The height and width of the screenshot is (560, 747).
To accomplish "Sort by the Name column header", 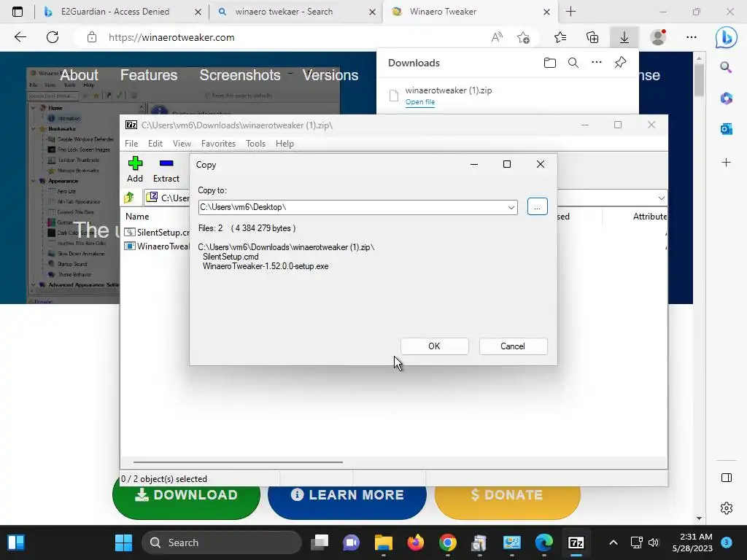I will (137, 216).
